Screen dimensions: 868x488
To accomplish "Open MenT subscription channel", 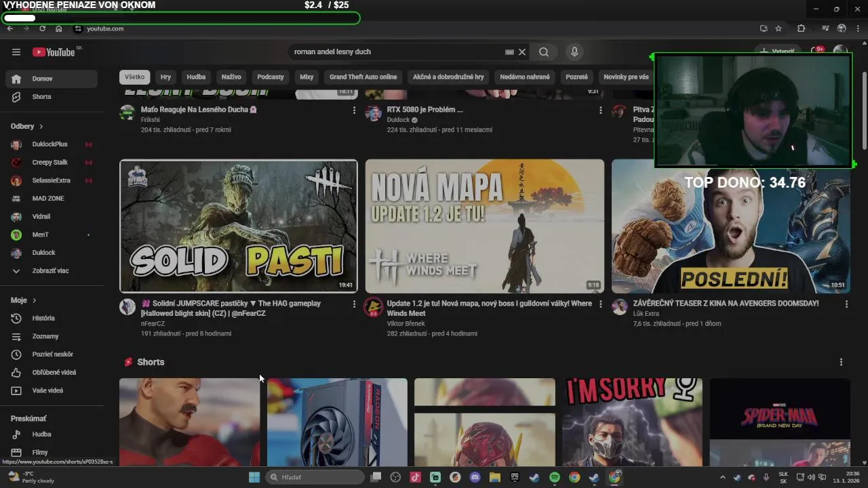I will tap(52, 235).
